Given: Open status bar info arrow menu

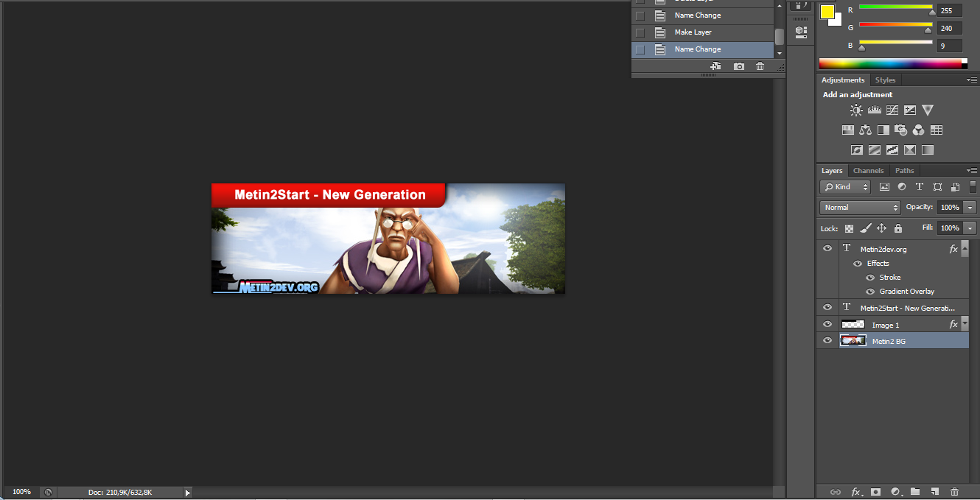Looking at the screenshot, I should 187,493.
